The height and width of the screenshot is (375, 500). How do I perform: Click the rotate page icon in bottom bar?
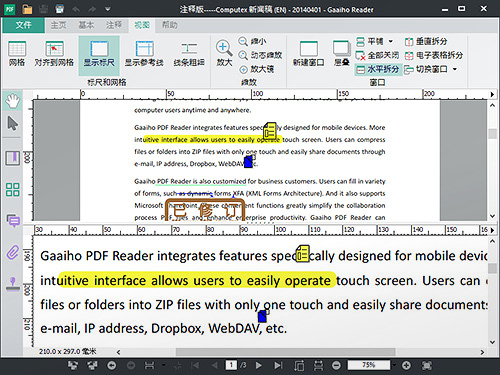pos(299,365)
